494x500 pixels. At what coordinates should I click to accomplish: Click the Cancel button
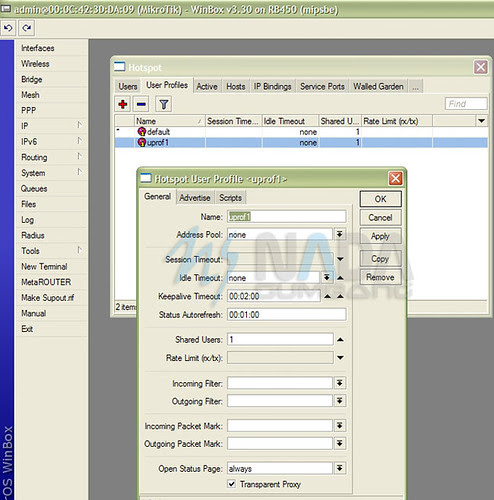coord(380,218)
